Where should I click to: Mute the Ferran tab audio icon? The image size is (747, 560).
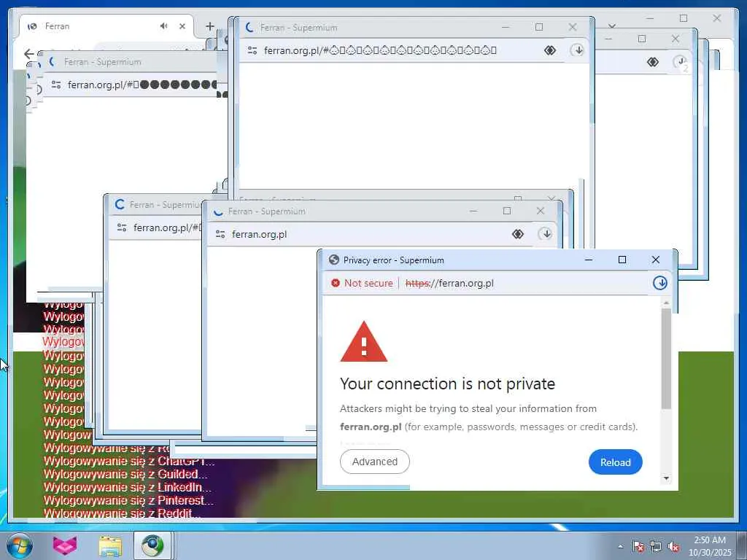pos(164,26)
